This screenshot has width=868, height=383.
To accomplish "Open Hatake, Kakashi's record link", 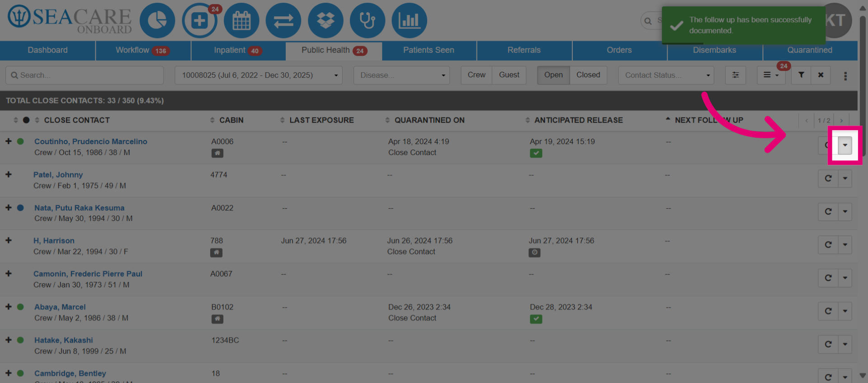I will pos(64,340).
